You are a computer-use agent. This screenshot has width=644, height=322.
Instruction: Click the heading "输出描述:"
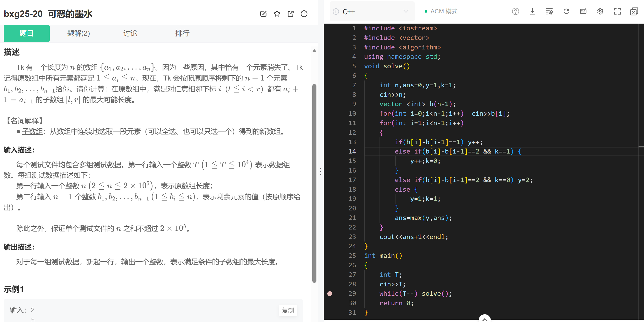point(19,247)
